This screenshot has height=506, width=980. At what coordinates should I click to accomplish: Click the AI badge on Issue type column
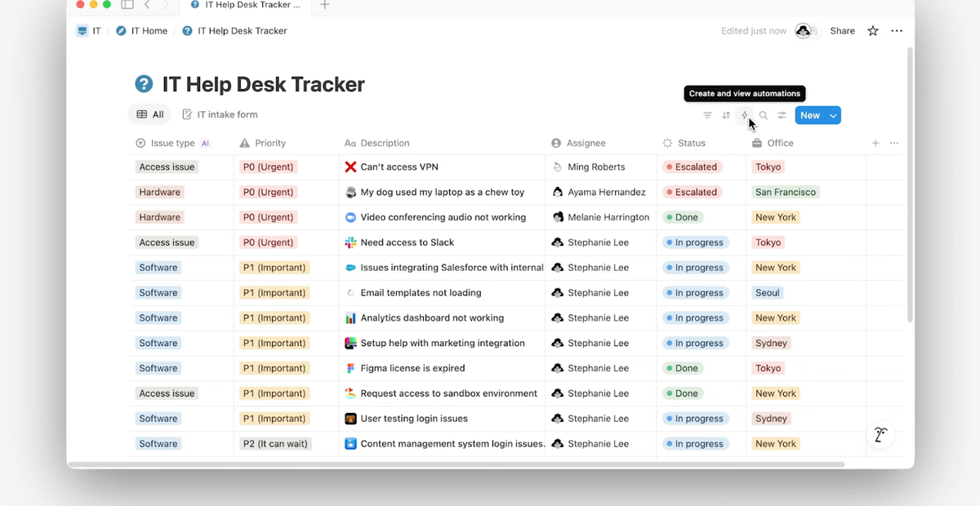(x=205, y=143)
